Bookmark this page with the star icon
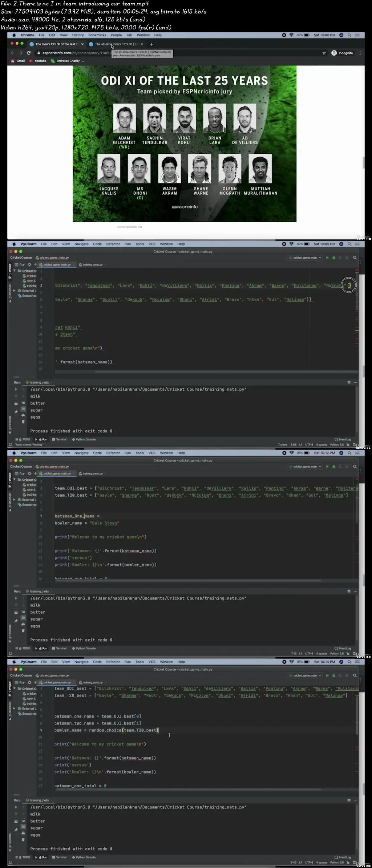Viewport: 372px width, 868px height. [x=324, y=53]
